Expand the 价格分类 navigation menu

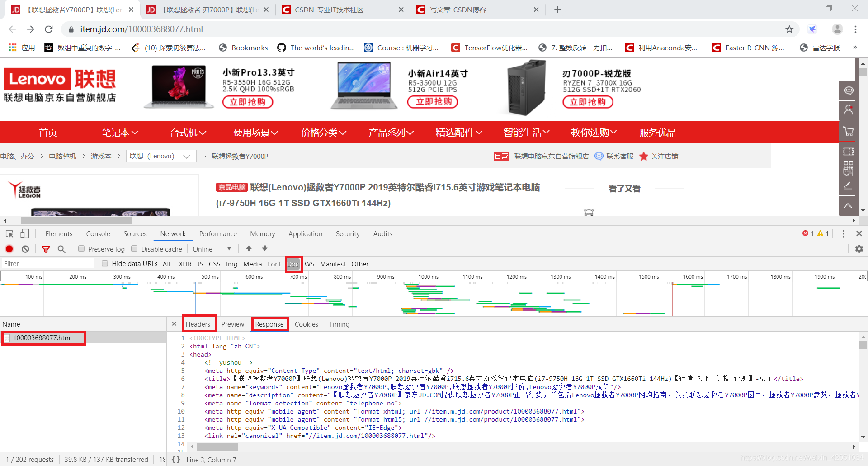tap(324, 133)
